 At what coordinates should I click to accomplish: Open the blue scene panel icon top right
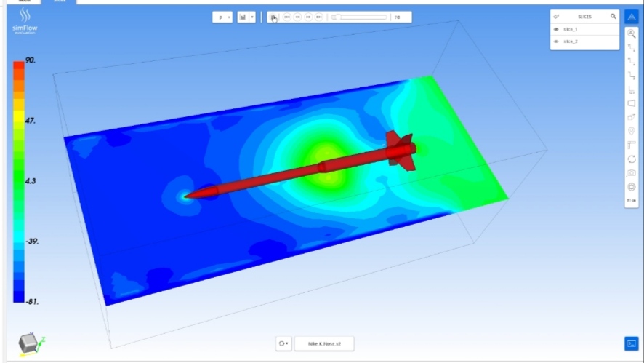(631, 16)
